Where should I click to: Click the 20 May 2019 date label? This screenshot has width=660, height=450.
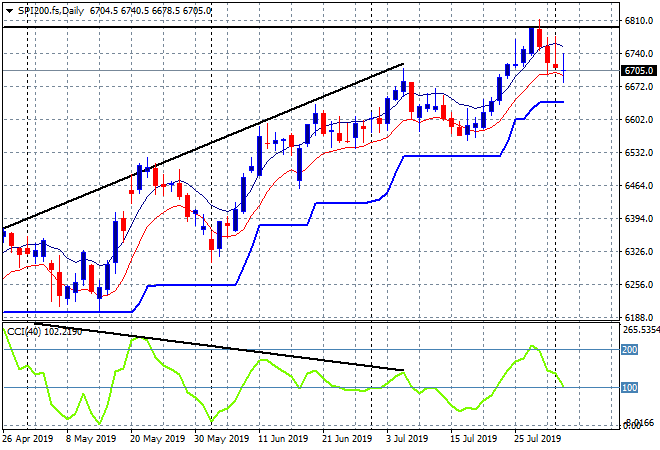tap(157, 439)
